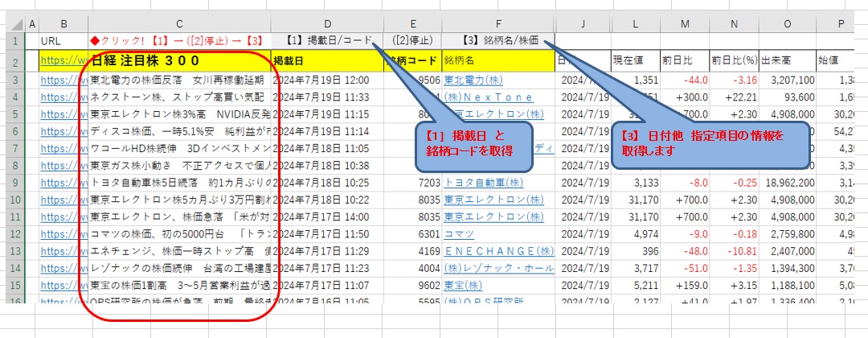
Task: Run the 【3】銘柄名/株価 button
Action: click(x=499, y=39)
